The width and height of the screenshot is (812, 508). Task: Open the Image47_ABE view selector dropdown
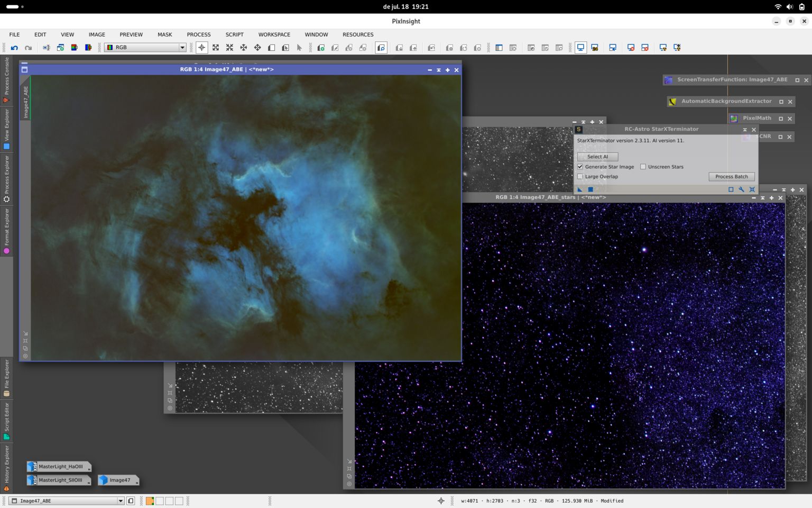tap(68, 501)
